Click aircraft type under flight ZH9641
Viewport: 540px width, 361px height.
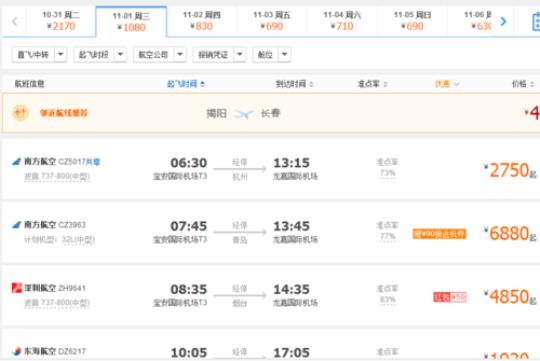[x=57, y=303]
